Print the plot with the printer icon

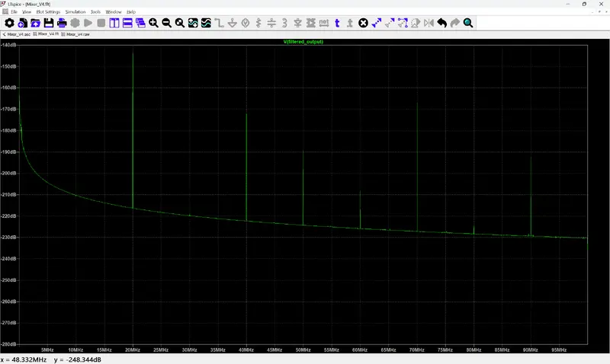point(62,23)
